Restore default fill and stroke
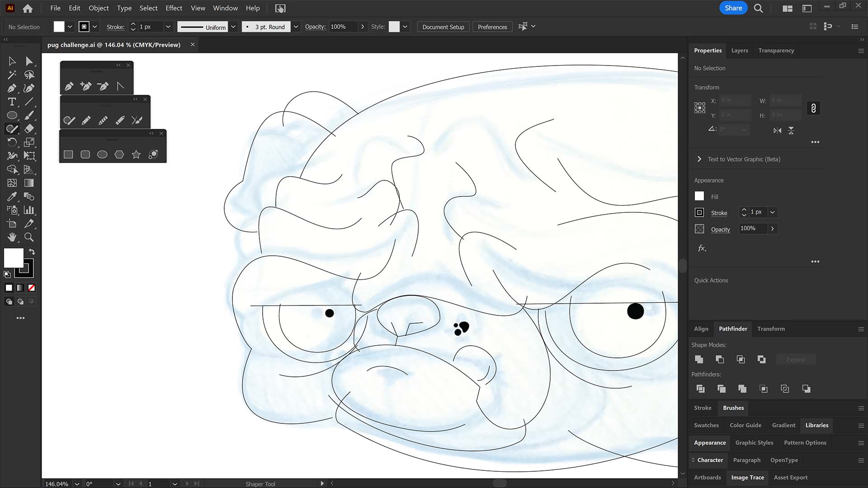 [7, 274]
